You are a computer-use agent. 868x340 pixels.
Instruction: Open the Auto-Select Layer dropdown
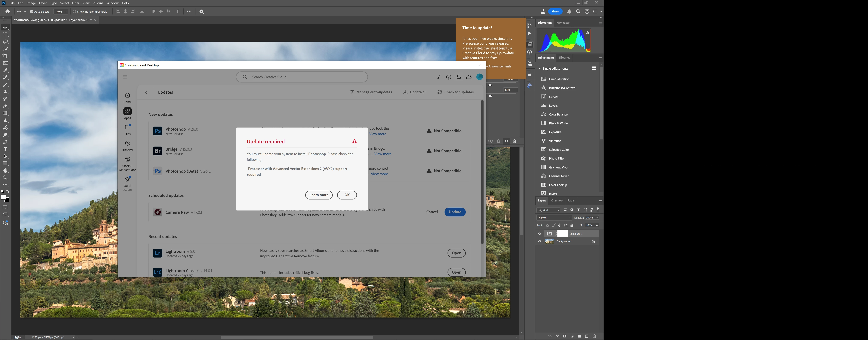(61, 12)
